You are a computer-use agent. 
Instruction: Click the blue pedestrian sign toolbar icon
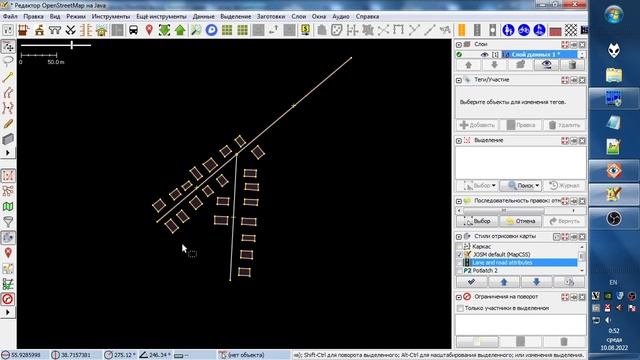point(508,30)
